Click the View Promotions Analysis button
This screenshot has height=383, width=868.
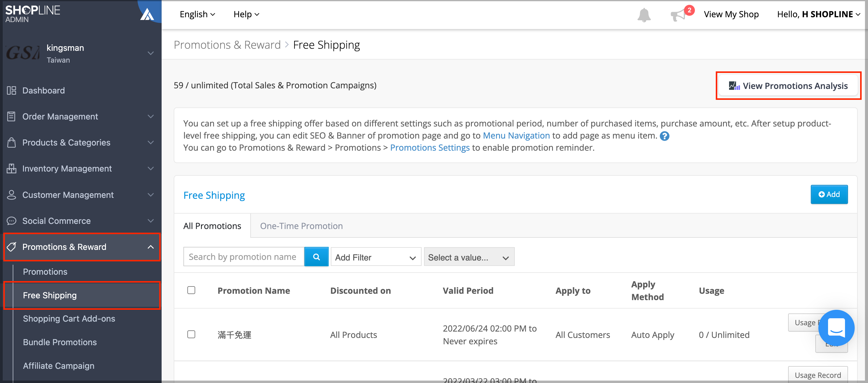788,86
